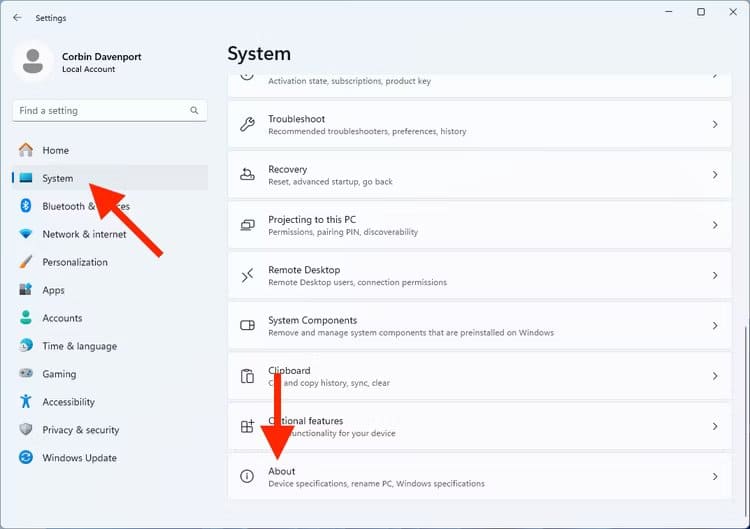Click the Windows Update icon in sidebar

26,458
